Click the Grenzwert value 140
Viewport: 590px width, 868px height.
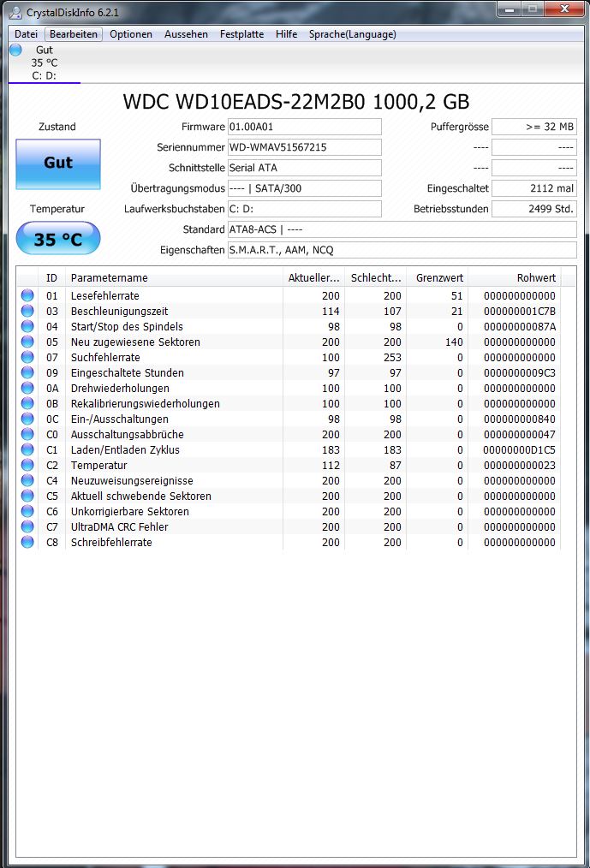click(x=454, y=342)
